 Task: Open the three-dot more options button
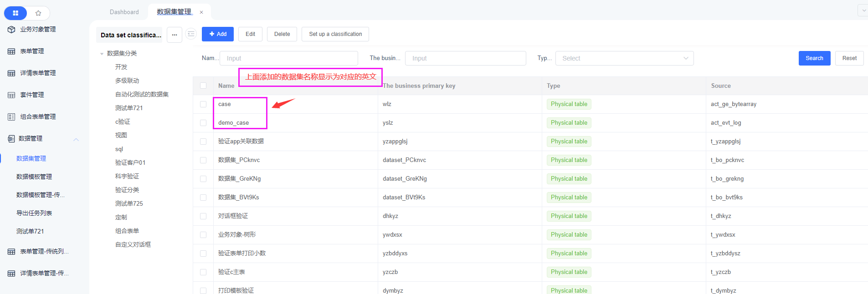[175, 35]
